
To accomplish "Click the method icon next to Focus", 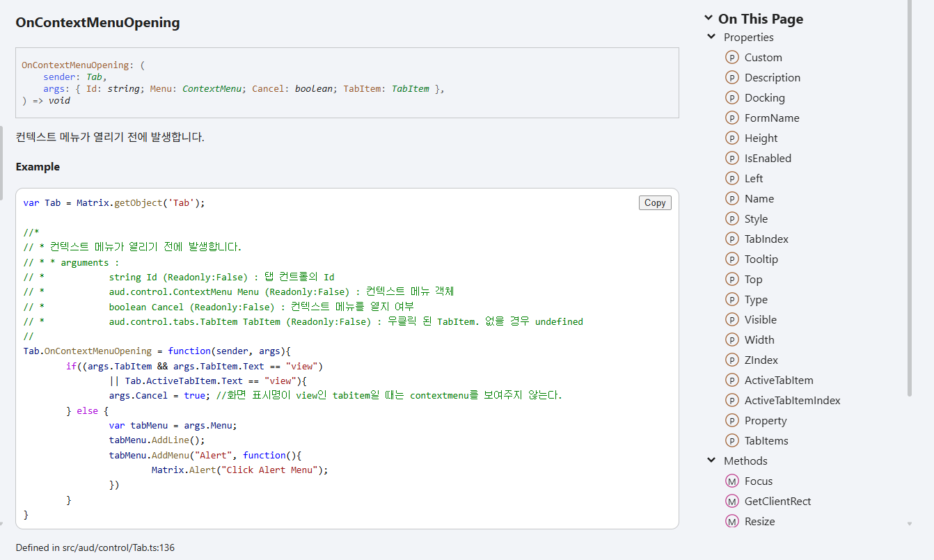I will 731,481.
